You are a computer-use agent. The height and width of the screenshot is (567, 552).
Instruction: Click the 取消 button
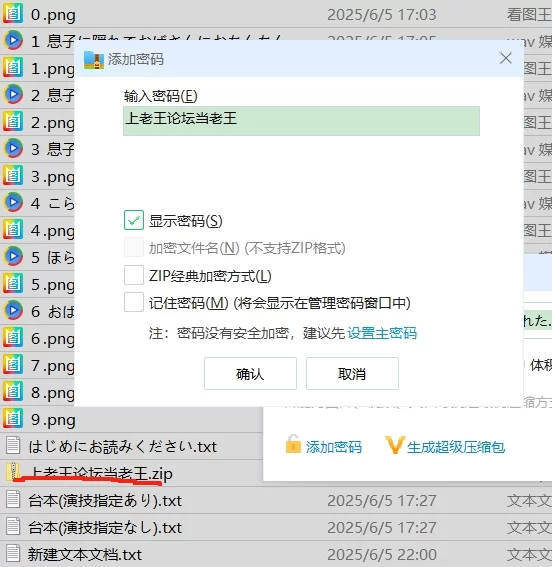coord(352,374)
